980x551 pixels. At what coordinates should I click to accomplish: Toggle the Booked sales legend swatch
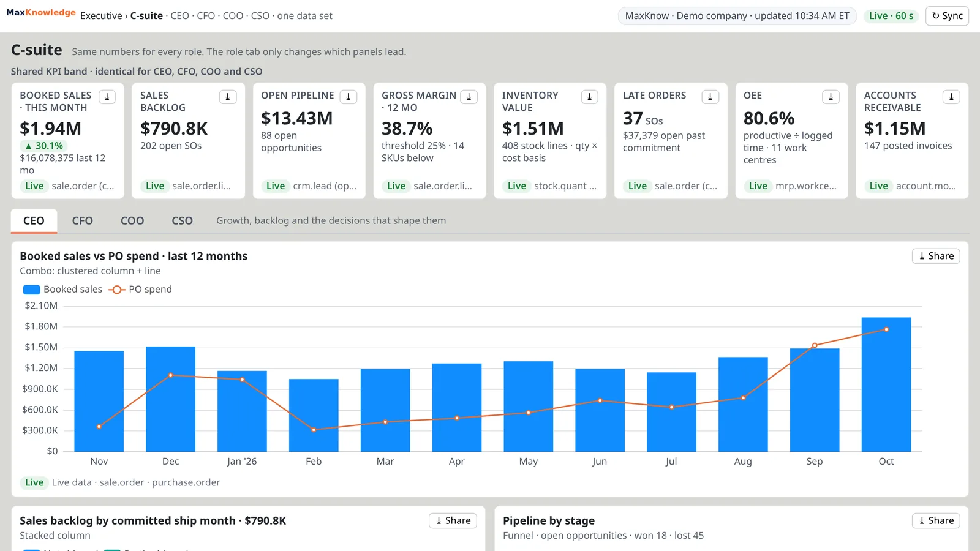pos(31,290)
